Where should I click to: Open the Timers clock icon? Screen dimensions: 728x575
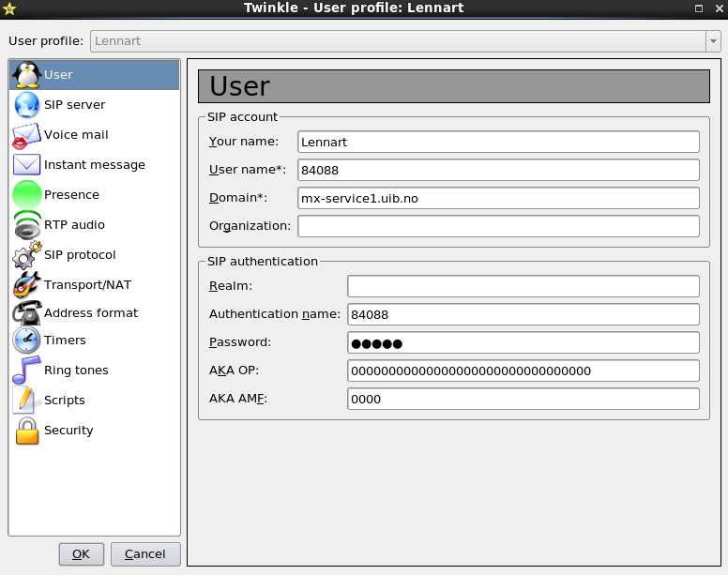click(x=26, y=340)
